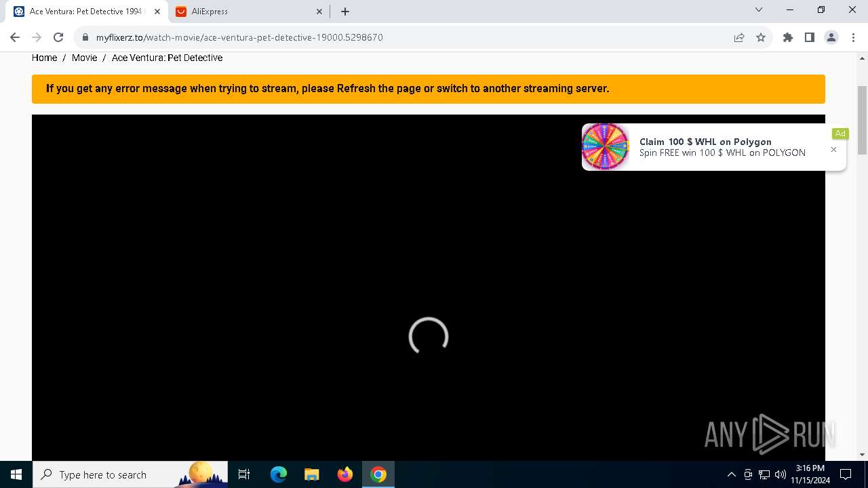Click the orange refresh-page notice banner

click(429, 89)
